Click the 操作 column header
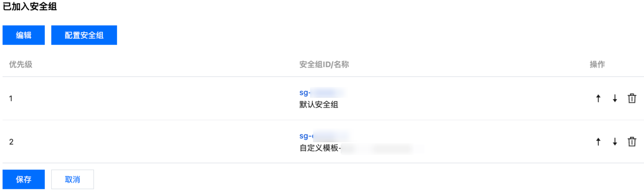 [x=597, y=64]
